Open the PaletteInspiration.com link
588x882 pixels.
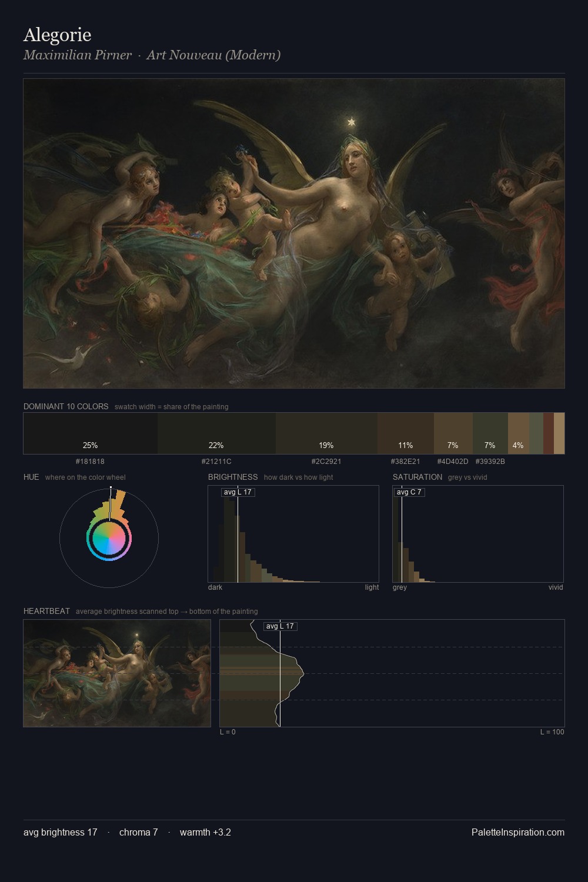(518, 833)
